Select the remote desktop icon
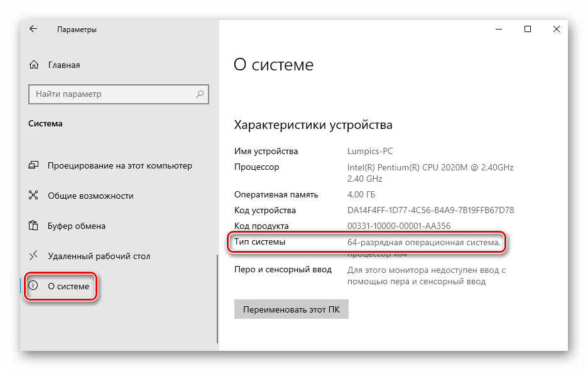Viewport: 588px width, 371px height. (x=33, y=256)
